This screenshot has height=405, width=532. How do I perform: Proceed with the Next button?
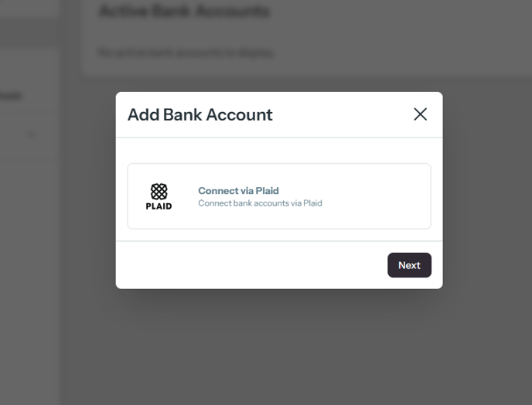point(409,265)
